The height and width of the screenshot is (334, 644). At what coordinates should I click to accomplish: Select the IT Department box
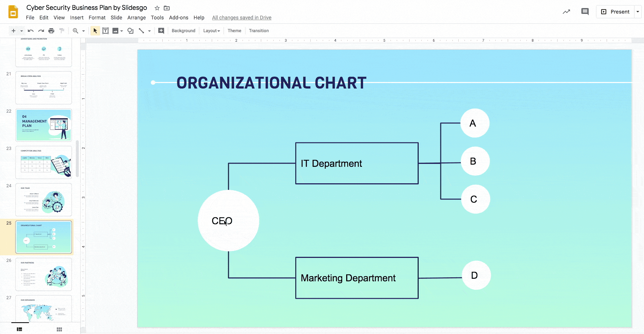[357, 163]
